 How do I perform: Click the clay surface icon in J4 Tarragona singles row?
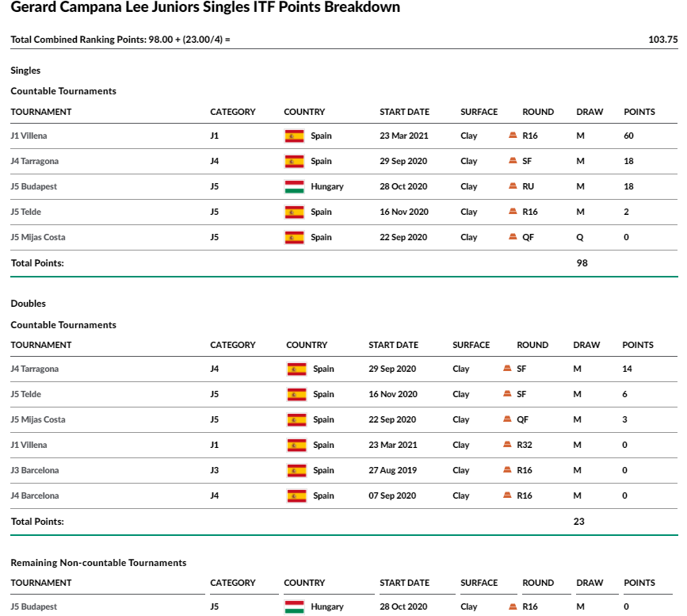click(513, 160)
